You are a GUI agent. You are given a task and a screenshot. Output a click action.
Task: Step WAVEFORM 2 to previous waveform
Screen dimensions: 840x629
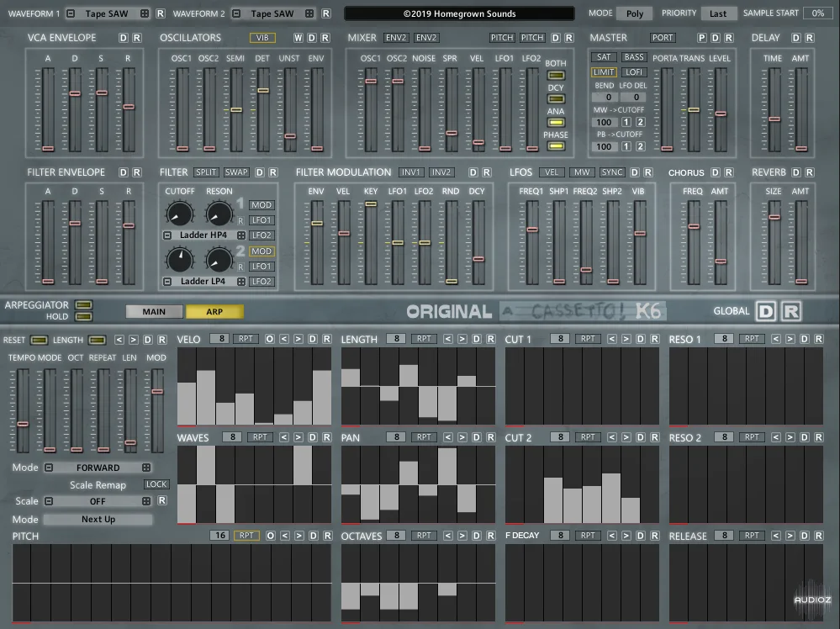click(236, 13)
